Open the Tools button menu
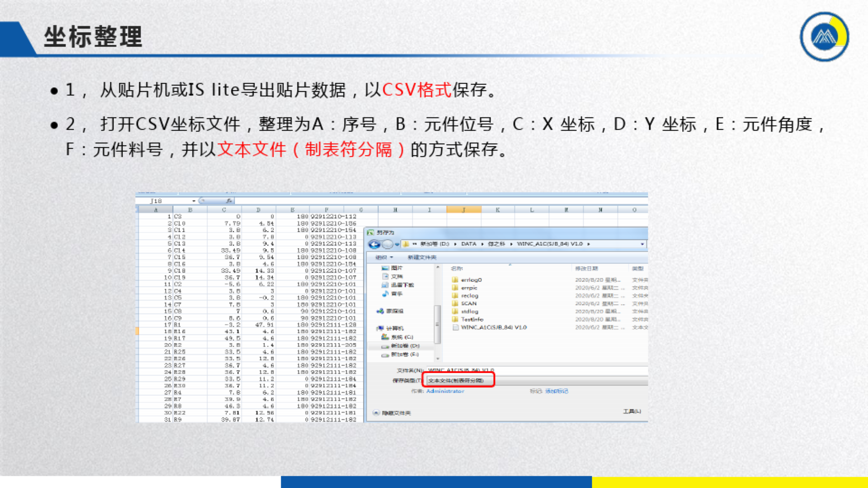Image resolution: width=868 pixels, height=488 pixels. coord(632,411)
